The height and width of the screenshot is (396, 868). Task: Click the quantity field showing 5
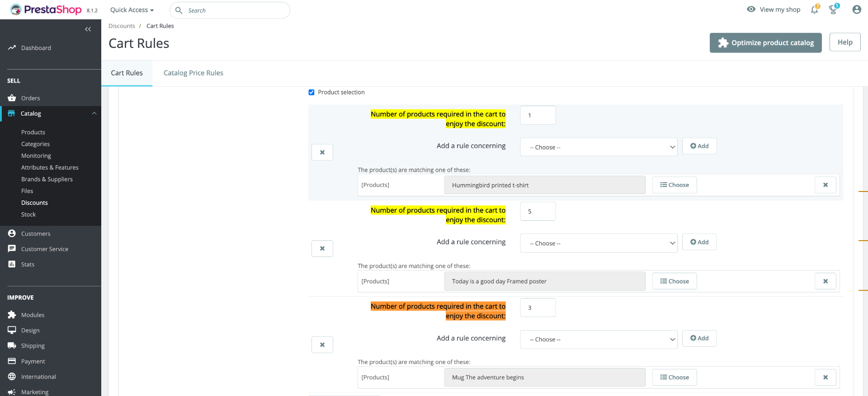click(x=538, y=211)
